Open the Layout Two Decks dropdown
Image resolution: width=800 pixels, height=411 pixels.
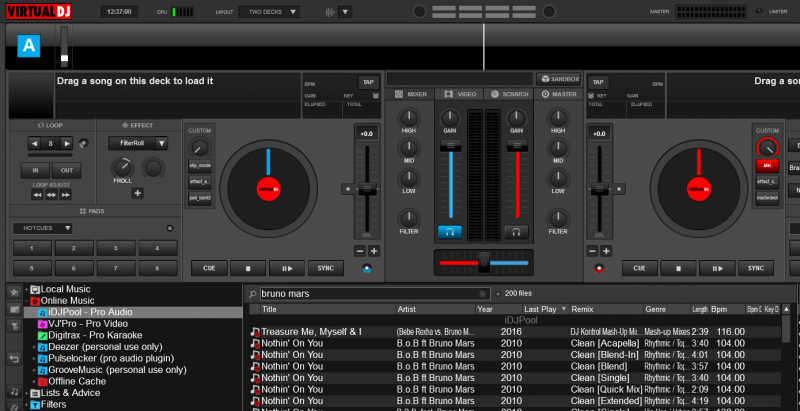[x=269, y=12]
